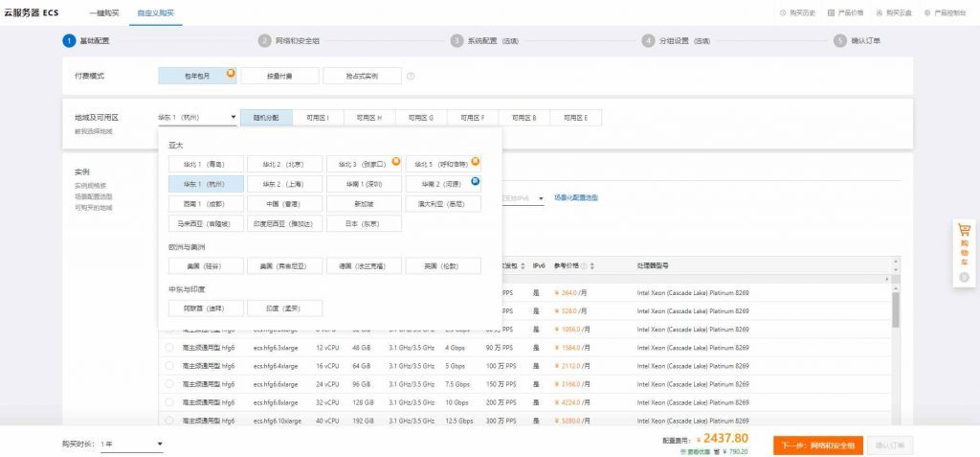Image resolution: width=980 pixels, height=457 pixels.
Task: Choose region 澳大利亚 (悉尼)
Action: [x=443, y=204]
